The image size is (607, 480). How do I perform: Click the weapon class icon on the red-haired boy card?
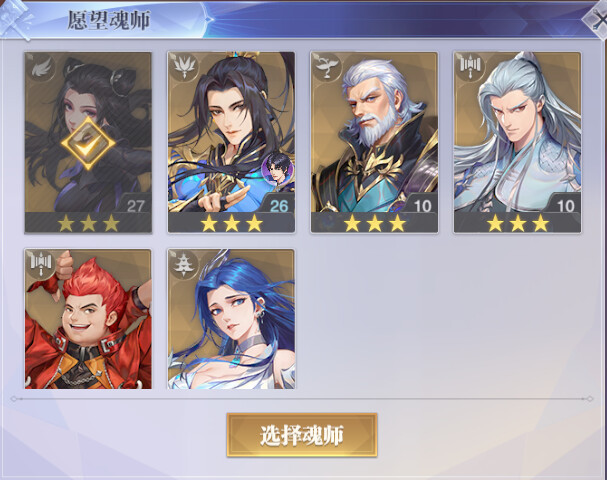[41, 265]
